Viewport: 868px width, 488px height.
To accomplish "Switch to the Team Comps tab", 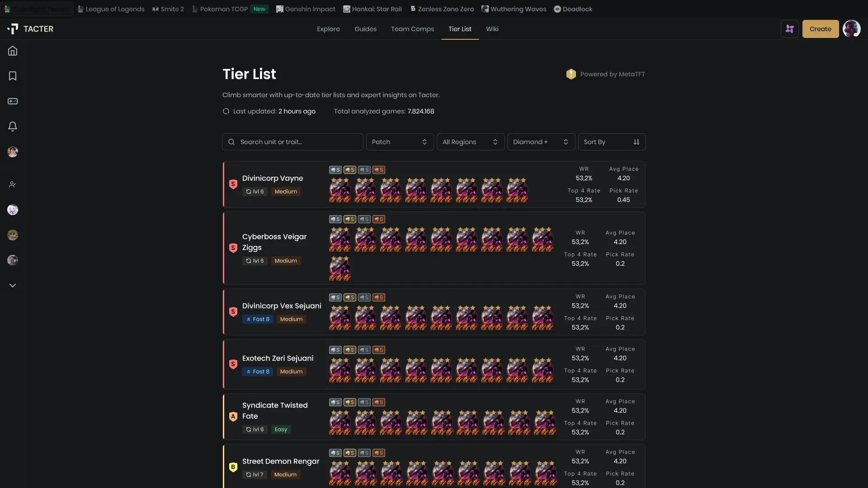I will 413,28.
